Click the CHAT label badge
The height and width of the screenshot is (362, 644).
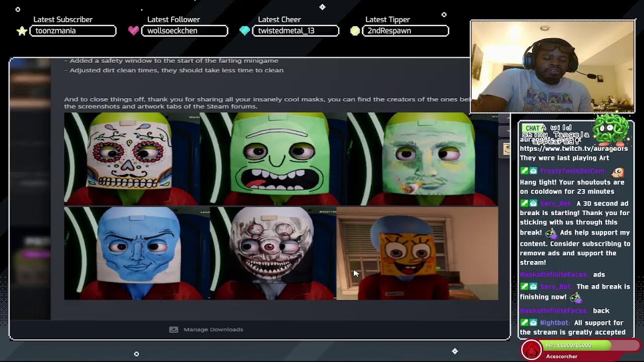tap(532, 128)
